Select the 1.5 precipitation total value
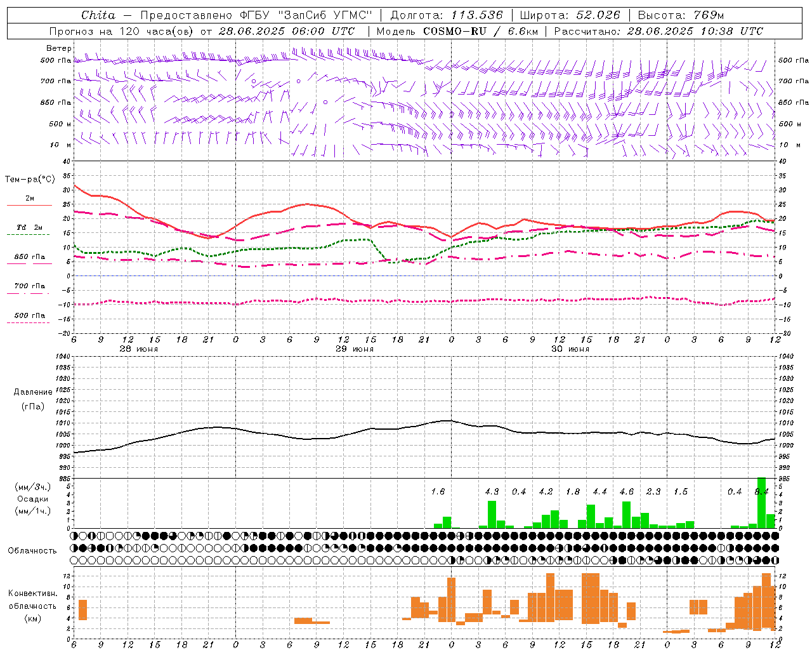The width and height of the screenshot is (812, 650). [x=680, y=492]
